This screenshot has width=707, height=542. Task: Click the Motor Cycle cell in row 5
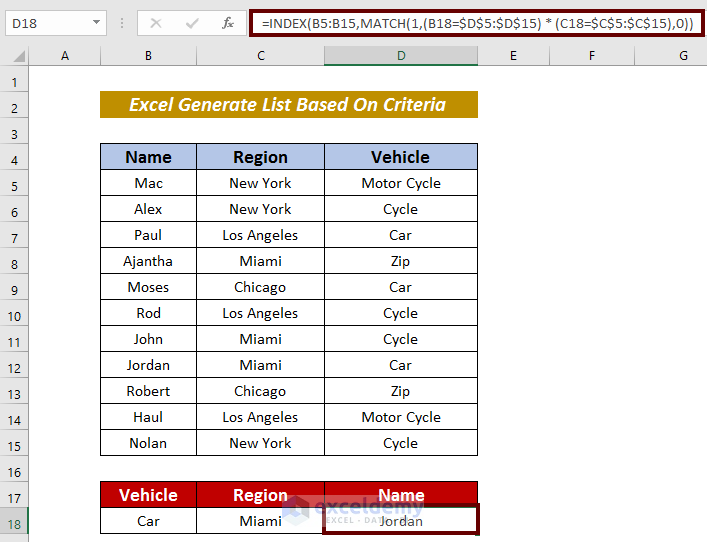400,183
